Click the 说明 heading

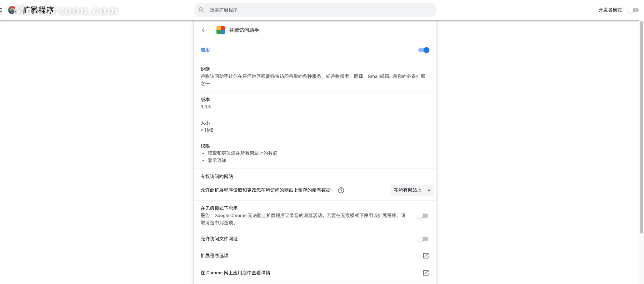pos(205,69)
